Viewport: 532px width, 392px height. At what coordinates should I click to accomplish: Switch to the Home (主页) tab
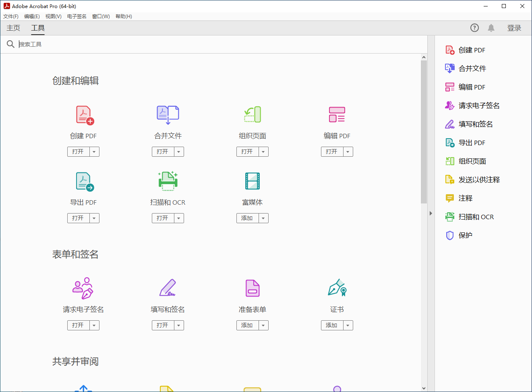coord(13,28)
